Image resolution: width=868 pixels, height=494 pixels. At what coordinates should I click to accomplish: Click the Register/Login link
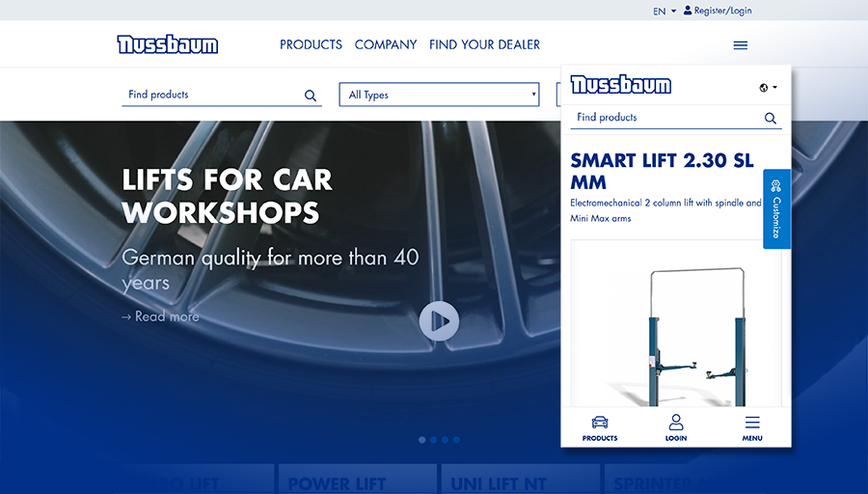[x=722, y=11]
